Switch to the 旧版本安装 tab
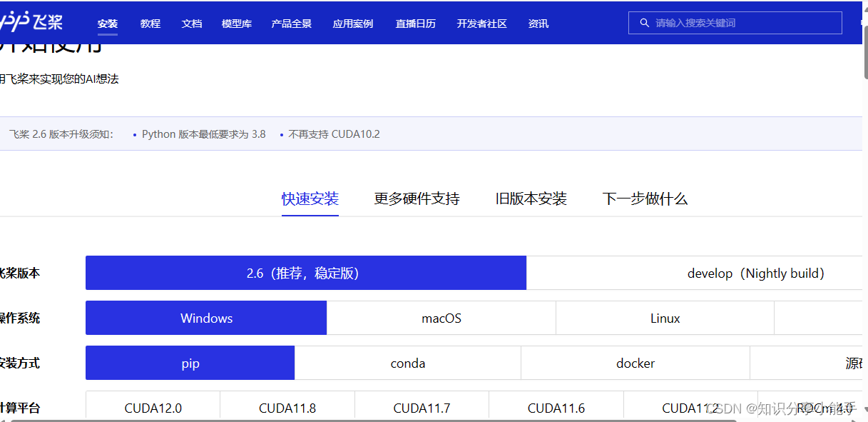This screenshot has height=422, width=868. [x=531, y=199]
